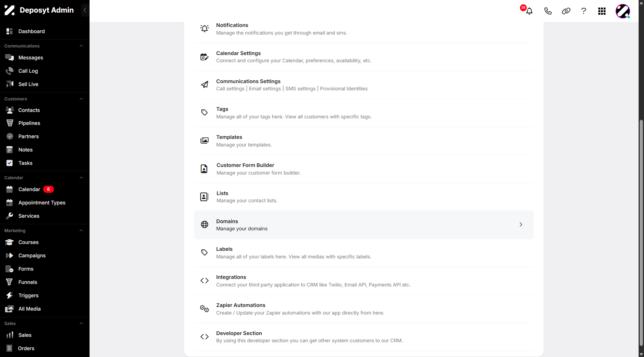Collapse the Calendar sidebar section
644x357 pixels.
[x=81, y=178]
